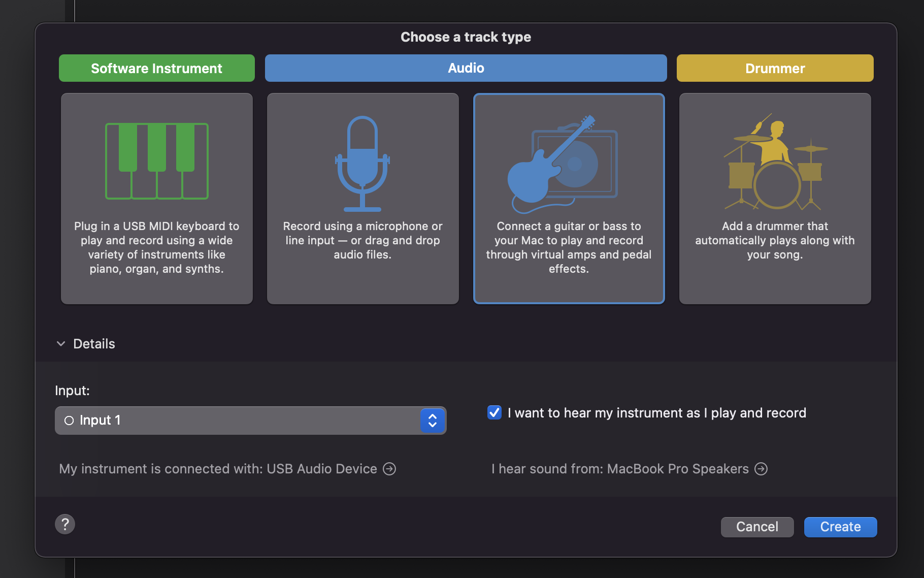
Task: Click arrow icon next to USB Audio Device
Action: point(389,469)
